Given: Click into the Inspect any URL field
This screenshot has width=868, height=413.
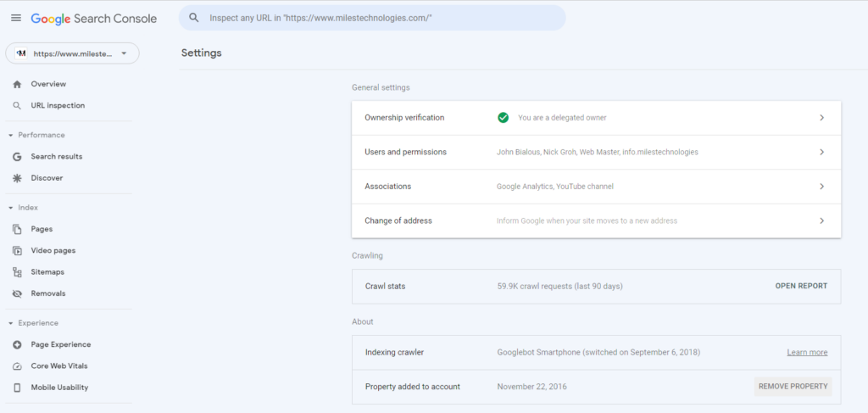Looking at the screenshot, I should pos(372,18).
